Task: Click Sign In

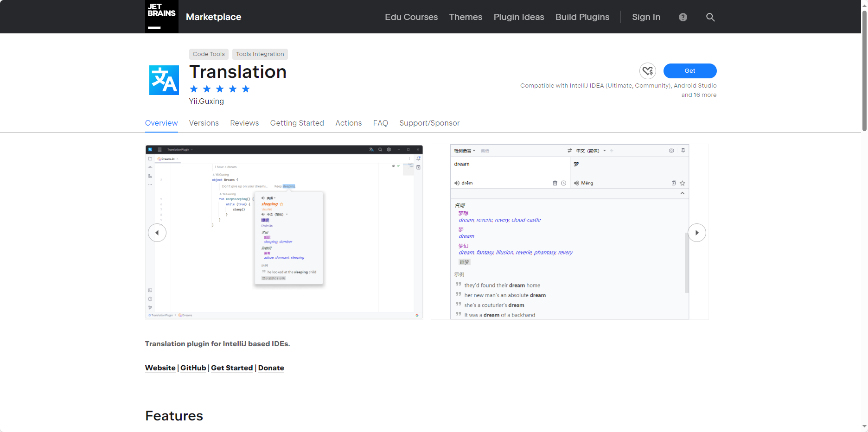Action: pos(646,17)
